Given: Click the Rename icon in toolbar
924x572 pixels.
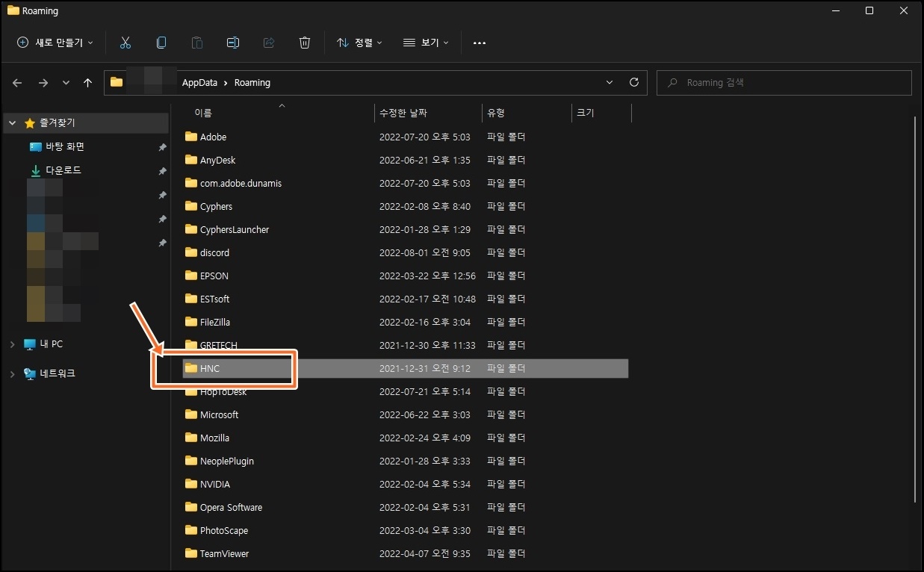Looking at the screenshot, I should tap(233, 43).
